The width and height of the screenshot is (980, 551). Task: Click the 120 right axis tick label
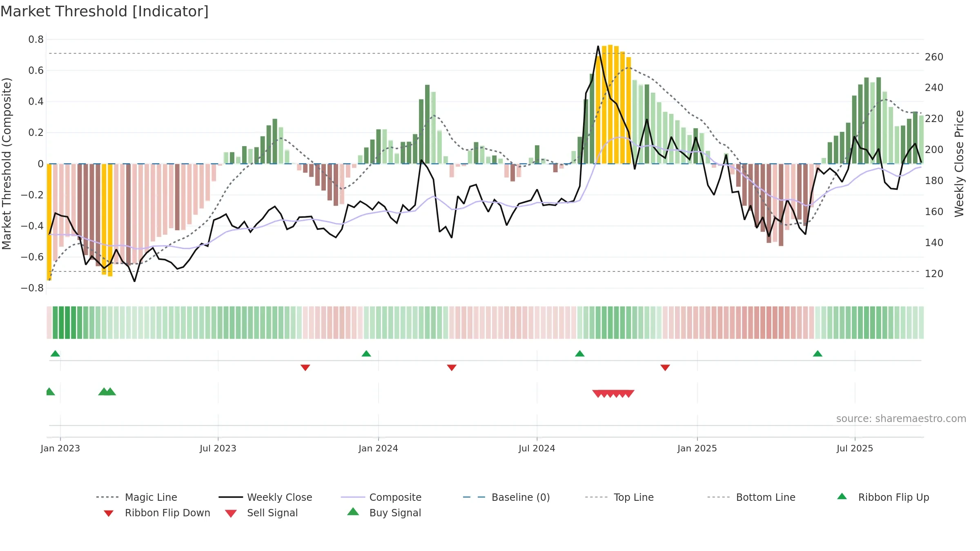934,273
